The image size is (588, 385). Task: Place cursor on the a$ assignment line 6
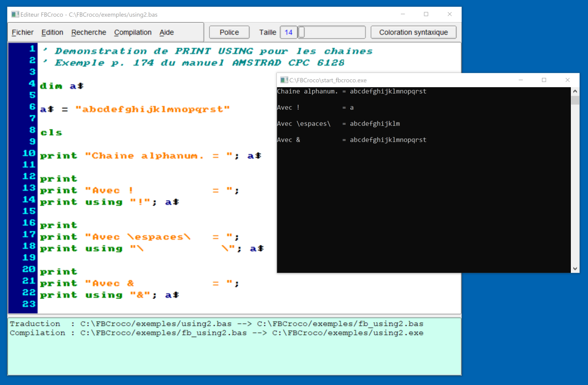[x=135, y=109]
